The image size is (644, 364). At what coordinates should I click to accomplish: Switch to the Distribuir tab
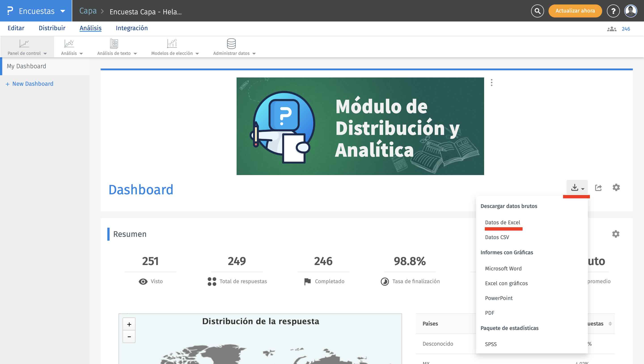[x=52, y=28]
